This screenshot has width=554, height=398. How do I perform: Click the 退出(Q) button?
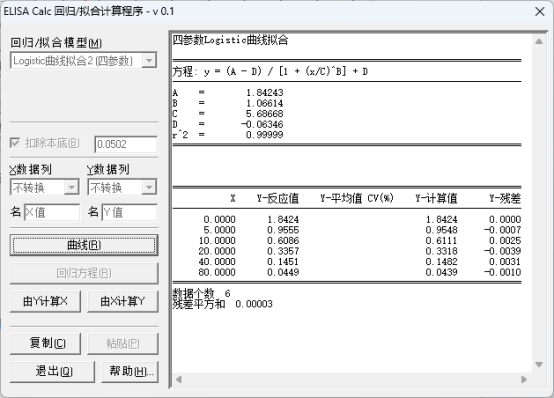coord(52,371)
